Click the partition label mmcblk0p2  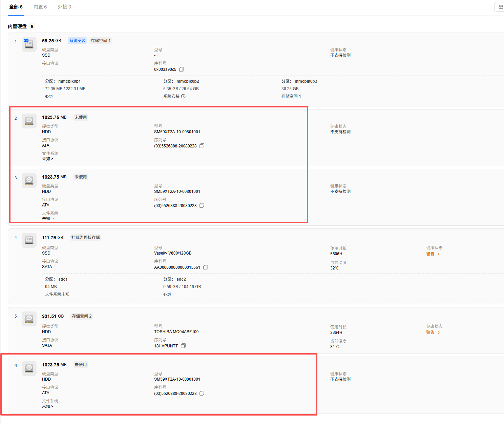[x=188, y=81]
